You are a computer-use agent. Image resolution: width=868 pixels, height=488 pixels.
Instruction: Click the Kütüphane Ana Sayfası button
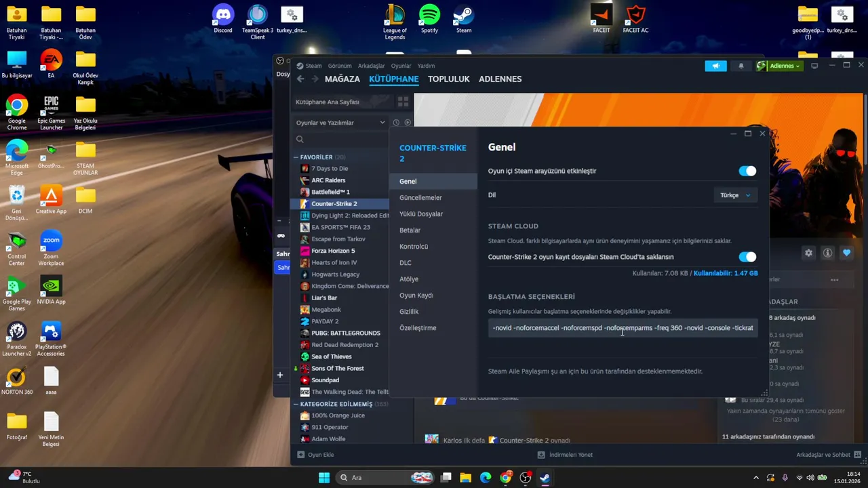point(342,102)
